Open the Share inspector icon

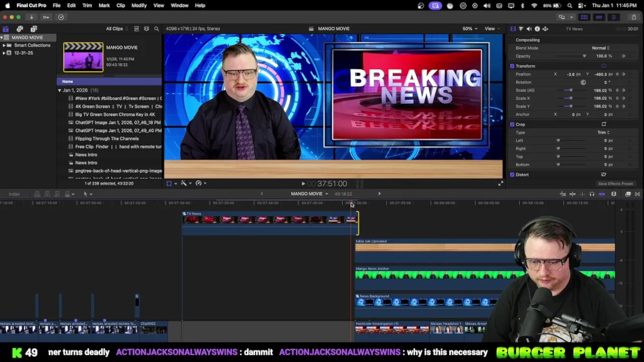pos(545,29)
